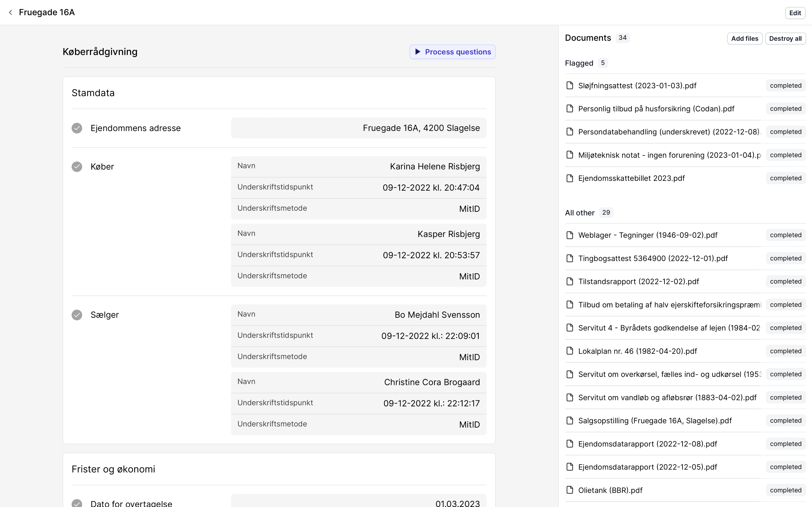Click the Ejendommens adresse value field

tap(358, 128)
